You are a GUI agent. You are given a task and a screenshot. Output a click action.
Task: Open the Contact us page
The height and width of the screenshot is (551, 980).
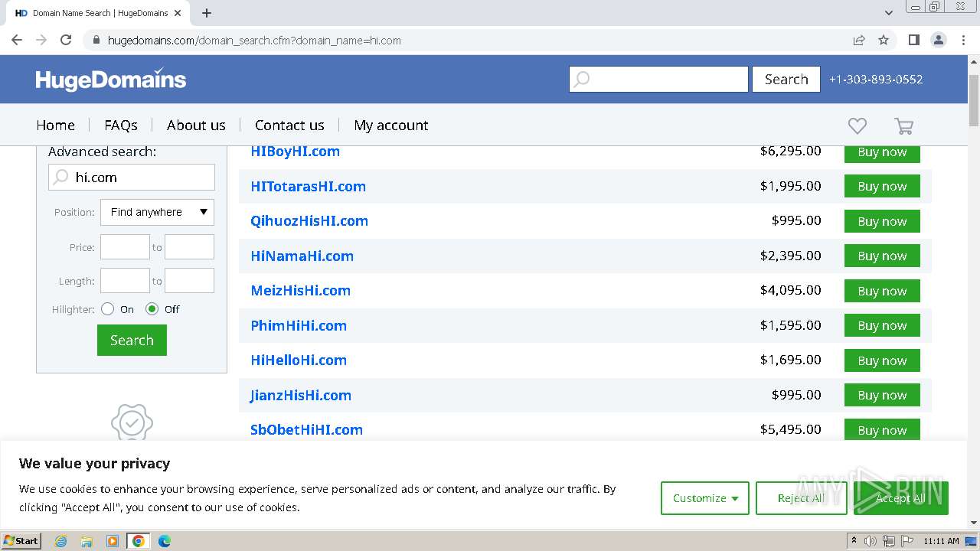(x=289, y=125)
